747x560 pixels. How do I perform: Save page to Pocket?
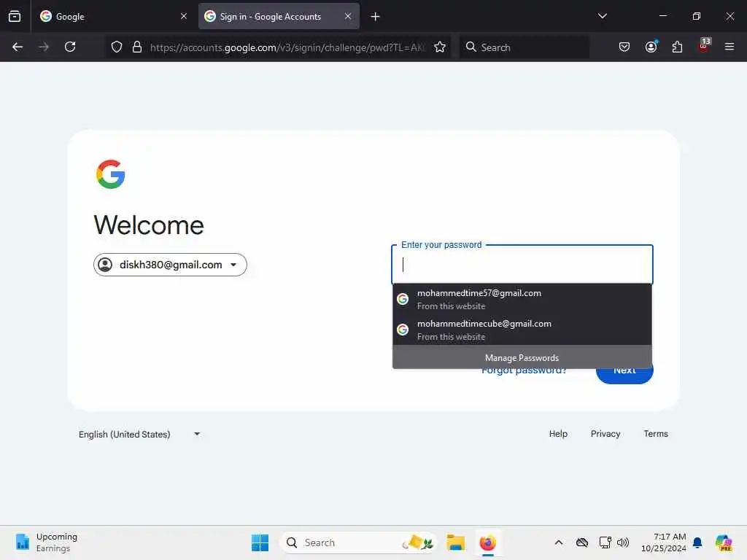click(624, 47)
